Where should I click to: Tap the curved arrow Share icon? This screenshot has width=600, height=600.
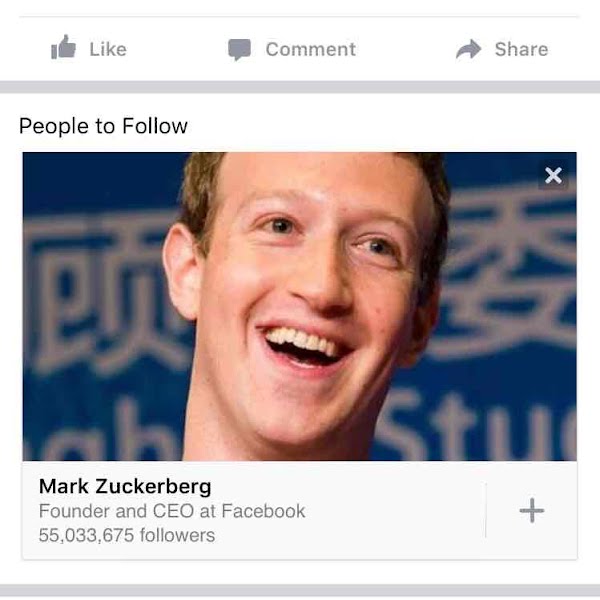(x=468, y=49)
